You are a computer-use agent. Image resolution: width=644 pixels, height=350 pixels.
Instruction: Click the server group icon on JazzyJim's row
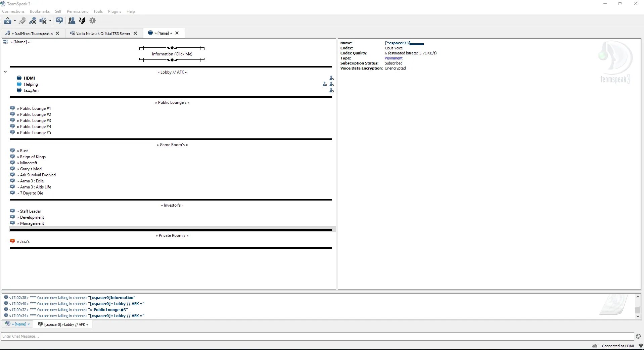pos(331,90)
